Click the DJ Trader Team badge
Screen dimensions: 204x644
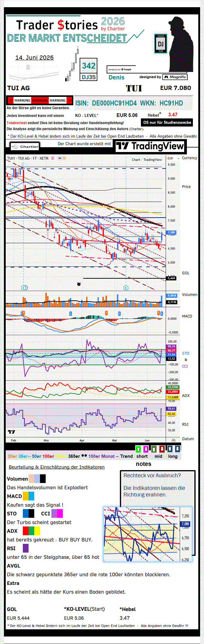point(161,43)
